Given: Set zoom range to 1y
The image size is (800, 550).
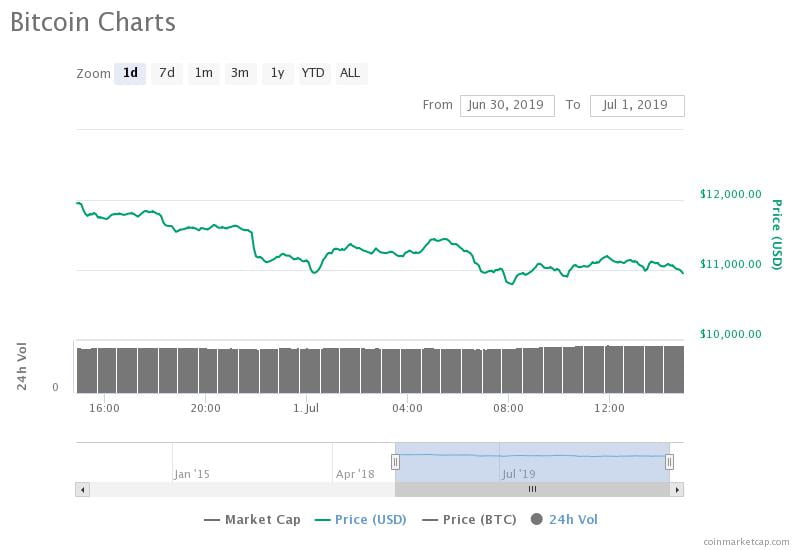Looking at the screenshot, I should point(277,73).
